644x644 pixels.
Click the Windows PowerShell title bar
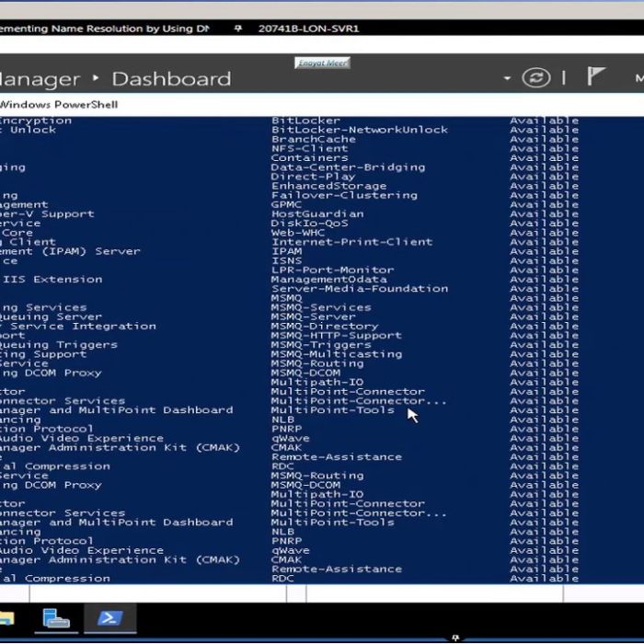(322, 105)
